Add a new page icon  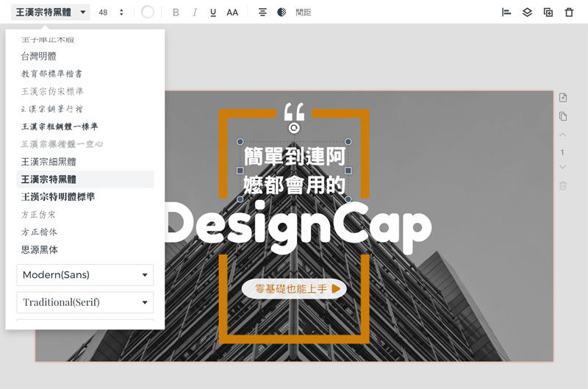[x=563, y=98]
